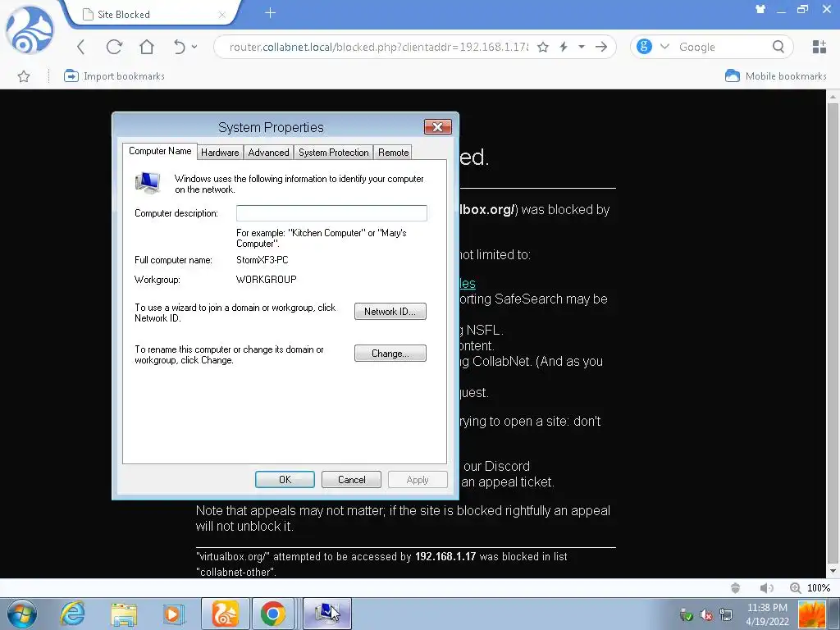This screenshot has height=630, width=840.
Task: Open the extensions grid icon
Action: [x=819, y=47]
